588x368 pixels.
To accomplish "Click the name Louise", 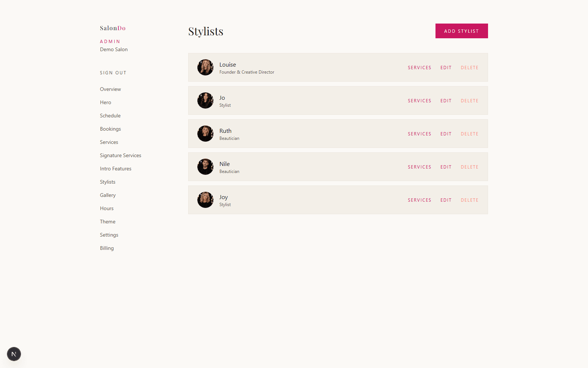I will pos(228,64).
